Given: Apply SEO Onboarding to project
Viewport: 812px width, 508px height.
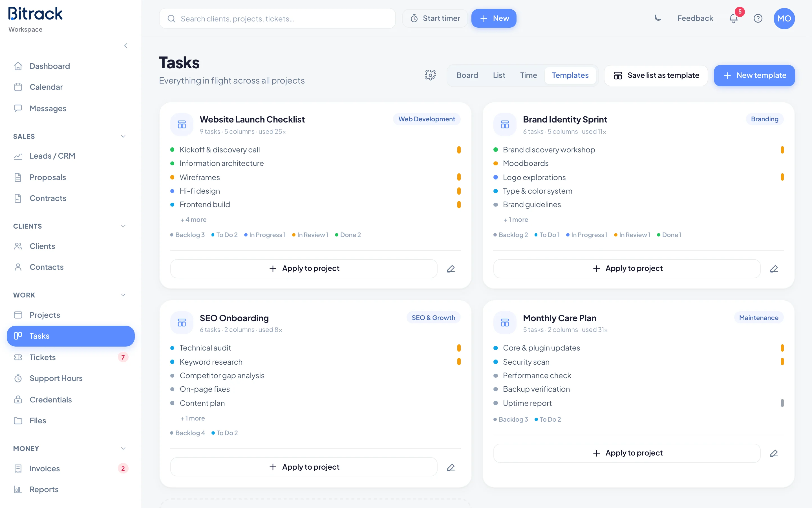Looking at the screenshot, I should click(304, 467).
